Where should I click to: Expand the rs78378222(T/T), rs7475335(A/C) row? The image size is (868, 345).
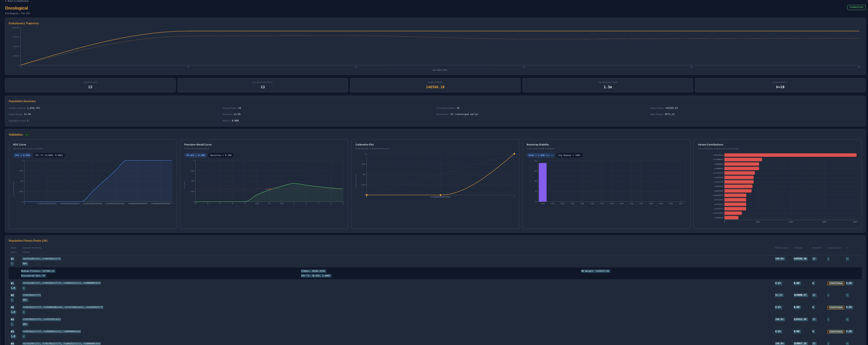42,319
